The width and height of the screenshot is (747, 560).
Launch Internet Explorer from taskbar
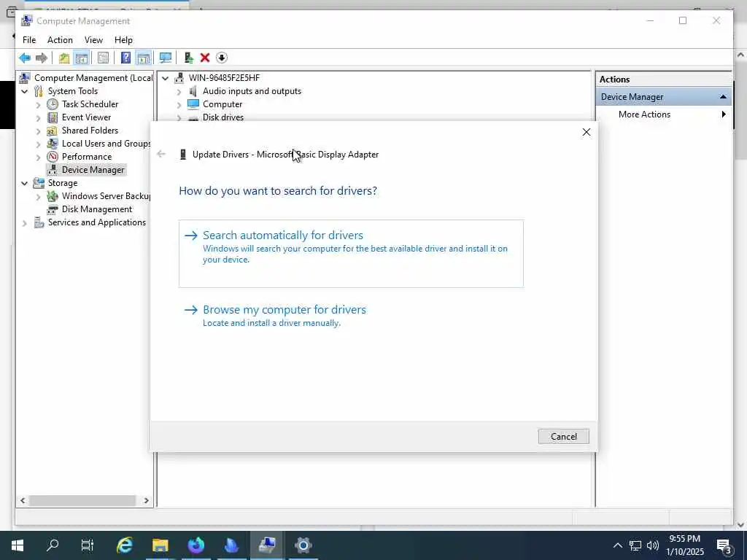pyautogui.click(x=125, y=545)
